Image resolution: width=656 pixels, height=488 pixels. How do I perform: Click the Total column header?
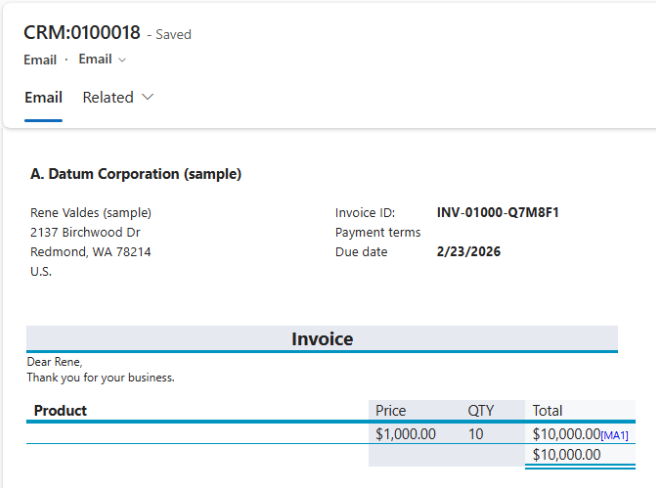pyautogui.click(x=547, y=410)
